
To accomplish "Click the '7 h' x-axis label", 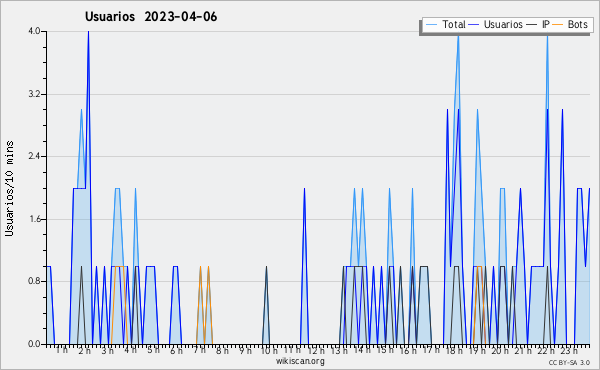I will click(x=199, y=350).
